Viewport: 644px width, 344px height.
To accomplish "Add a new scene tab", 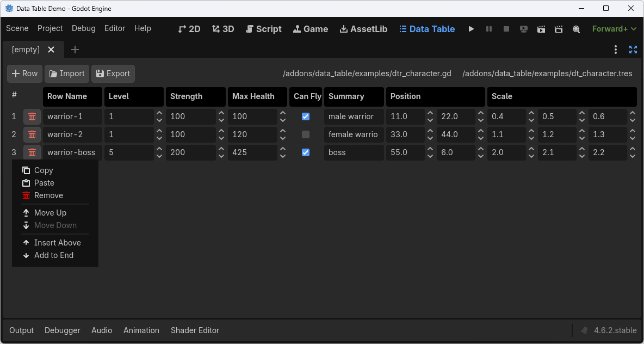I will click(75, 50).
